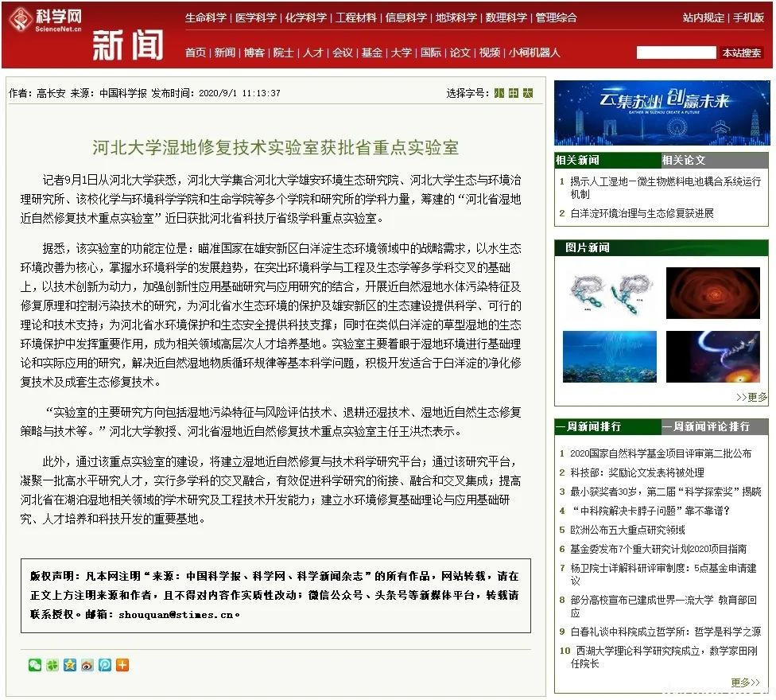The height and width of the screenshot is (700, 776).
Task: Click the ScienceNet logo at top left
Action: pos(44,21)
